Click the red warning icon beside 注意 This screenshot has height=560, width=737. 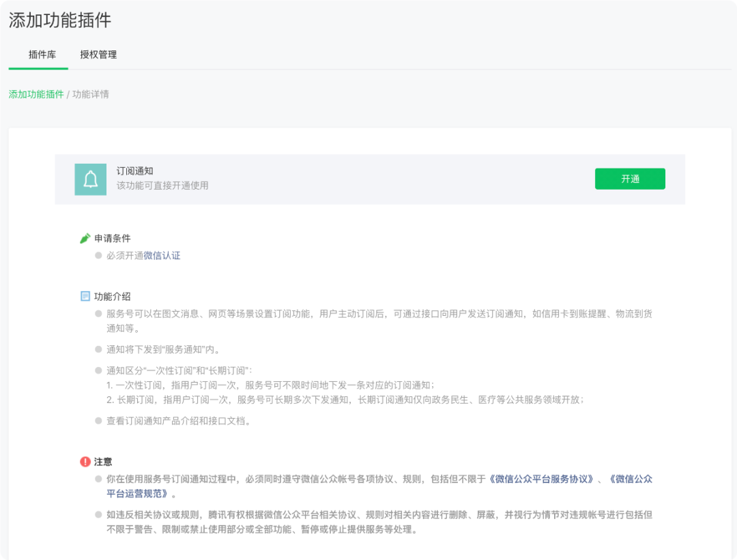click(85, 462)
